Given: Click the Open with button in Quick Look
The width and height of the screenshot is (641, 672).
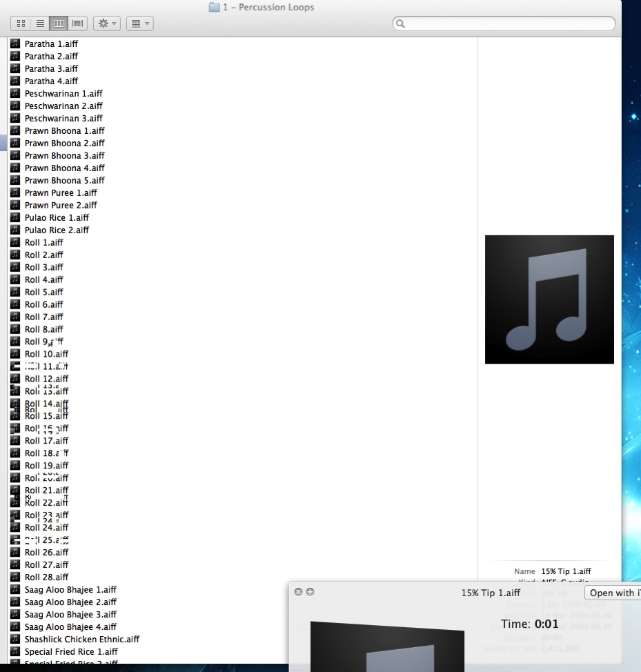Looking at the screenshot, I should (613, 593).
